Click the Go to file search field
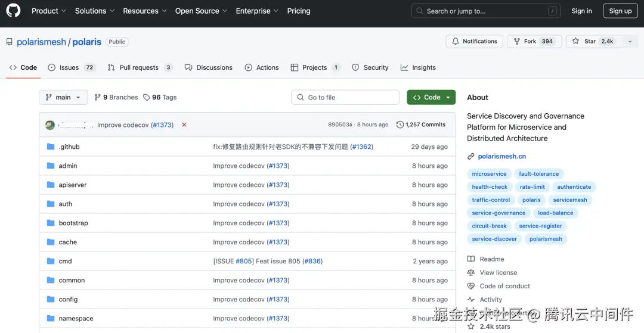This screenshot has height=333, width=644. [345, 97]
